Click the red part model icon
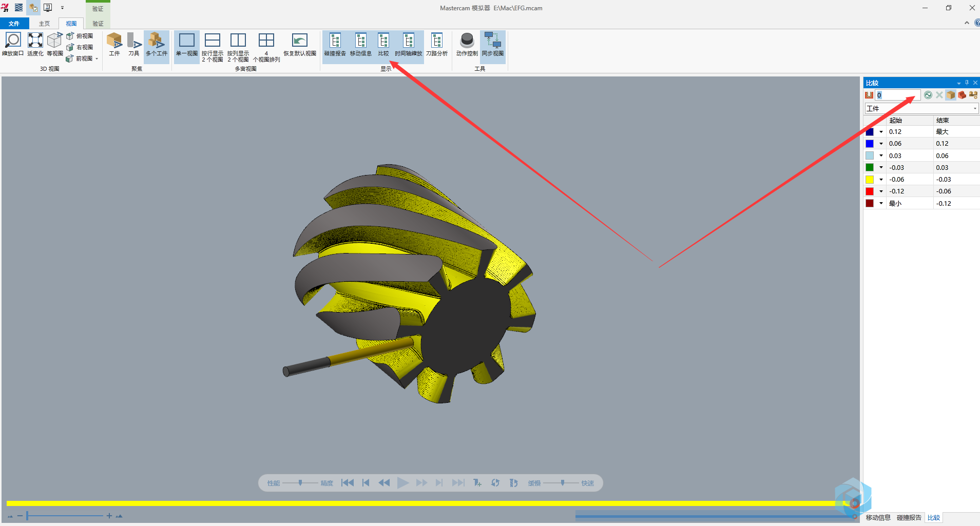Screen dimensions: 980x526 tap(962, 95)
